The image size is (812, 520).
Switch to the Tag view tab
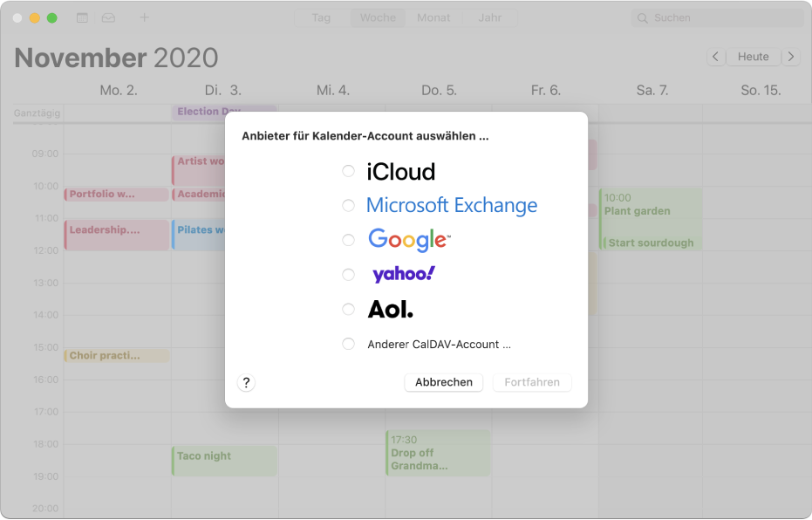click(x=321, y=17)
